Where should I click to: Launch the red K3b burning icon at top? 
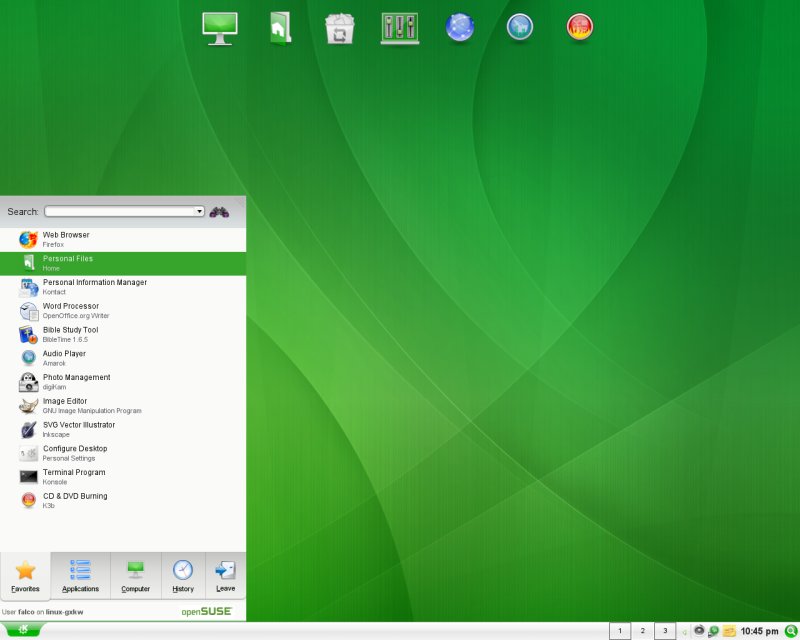580,27
